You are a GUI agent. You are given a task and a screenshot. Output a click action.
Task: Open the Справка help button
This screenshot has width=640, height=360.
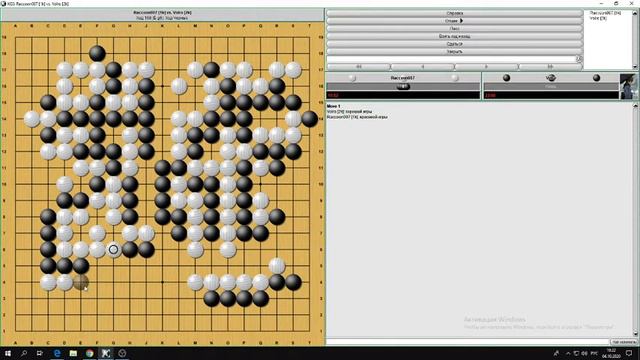point(454,13)
